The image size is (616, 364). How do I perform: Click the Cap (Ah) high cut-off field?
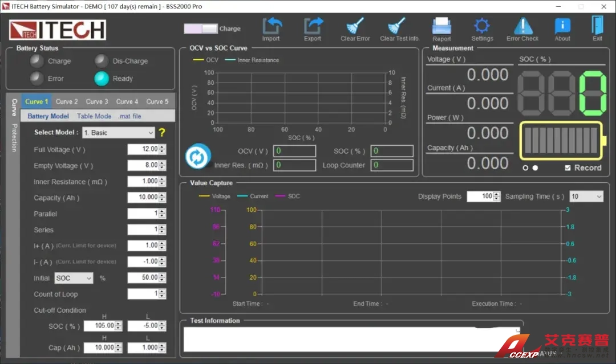point(103,347)
